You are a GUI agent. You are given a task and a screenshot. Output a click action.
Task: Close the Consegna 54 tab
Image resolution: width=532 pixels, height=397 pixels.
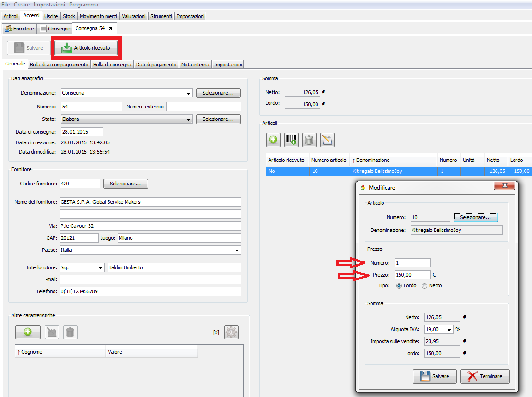[111, 28]
